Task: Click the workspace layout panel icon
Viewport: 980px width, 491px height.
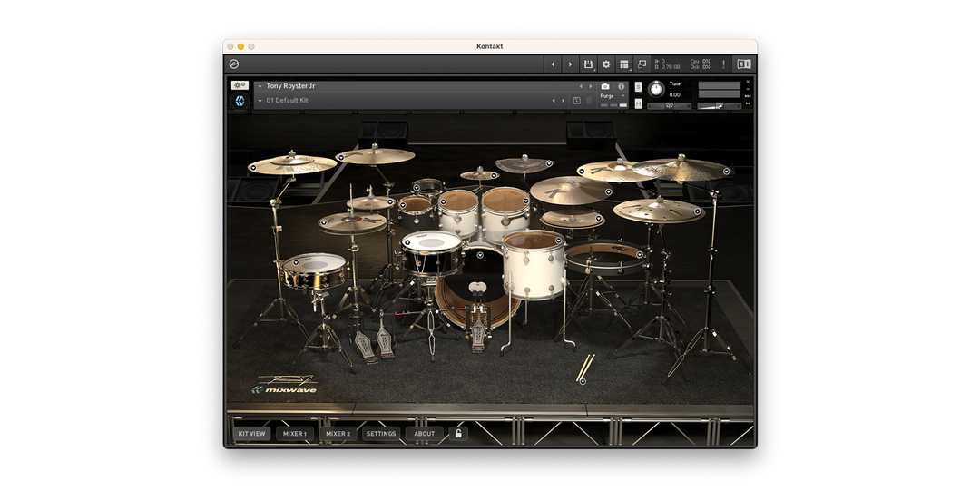Action: [x=624, y=64]
